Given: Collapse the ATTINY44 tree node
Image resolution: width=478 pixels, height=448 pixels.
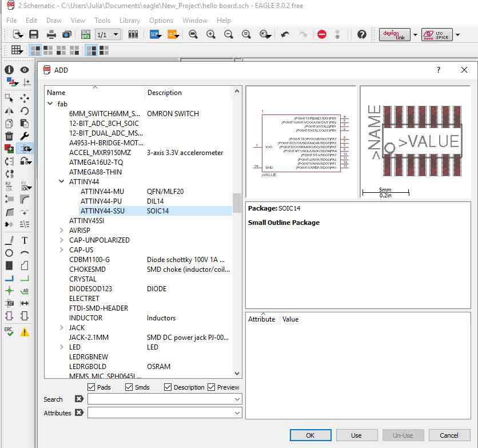Looking at the screenshot, I should pyautogui.click(x=62, y=181).
